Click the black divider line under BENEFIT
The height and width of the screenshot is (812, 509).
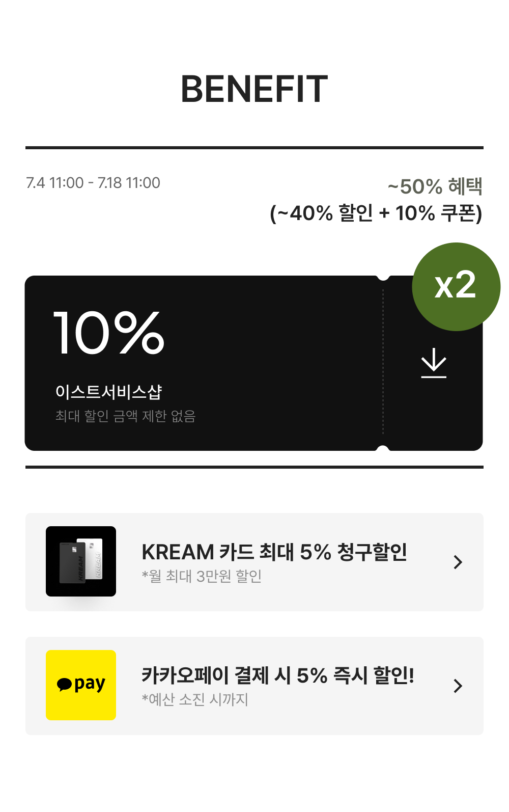(x=254, y=148)
